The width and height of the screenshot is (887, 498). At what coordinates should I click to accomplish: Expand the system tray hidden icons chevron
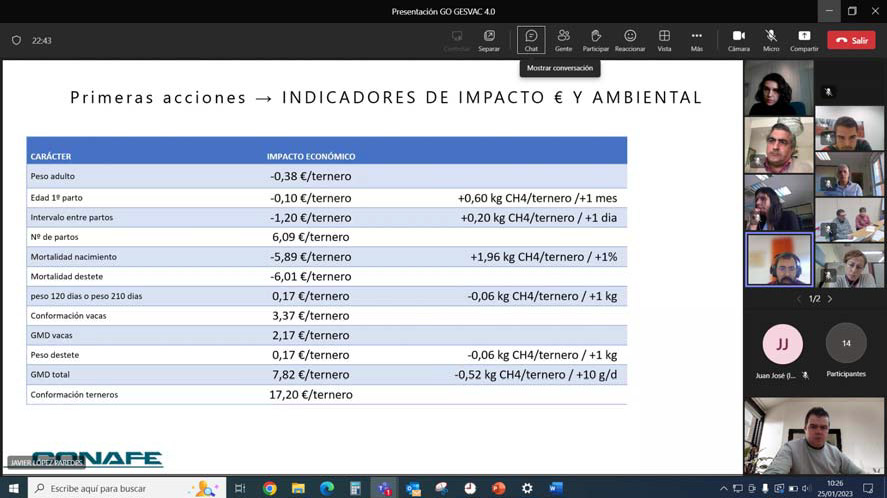(x=724, y=488)
